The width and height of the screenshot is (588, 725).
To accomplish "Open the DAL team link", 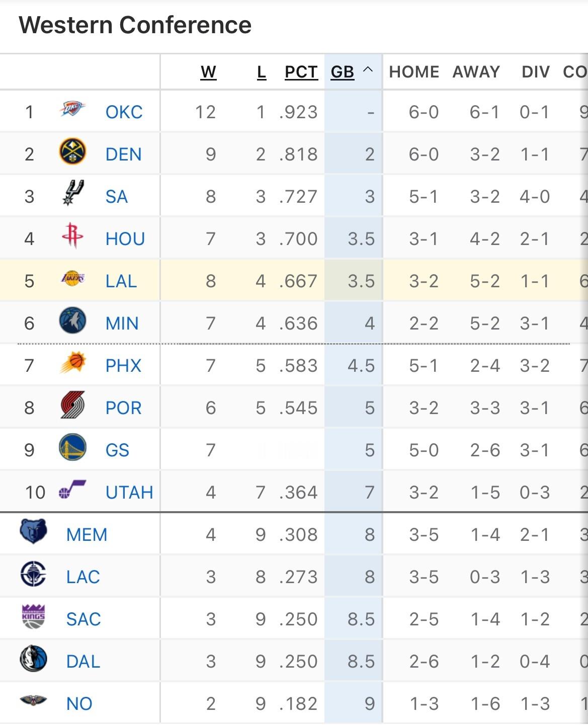I will coord(83,661).
